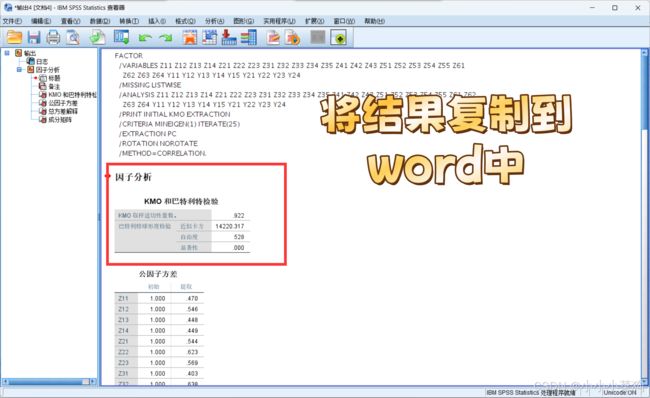The height and width of the screenshot is (398, 650).
Task: Open the 图形 (Graphs) menu
Action: (x=244, y=21)
